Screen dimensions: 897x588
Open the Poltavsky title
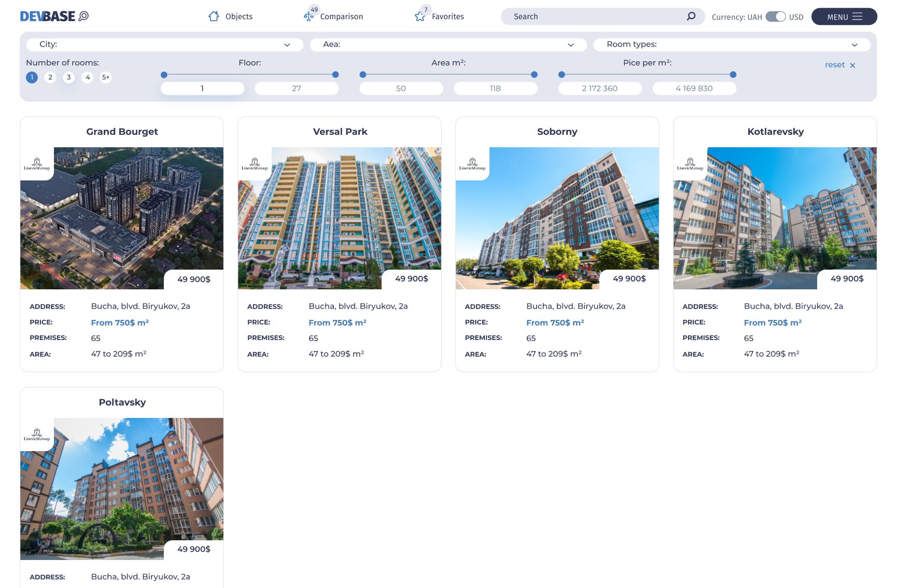point(122,402)
